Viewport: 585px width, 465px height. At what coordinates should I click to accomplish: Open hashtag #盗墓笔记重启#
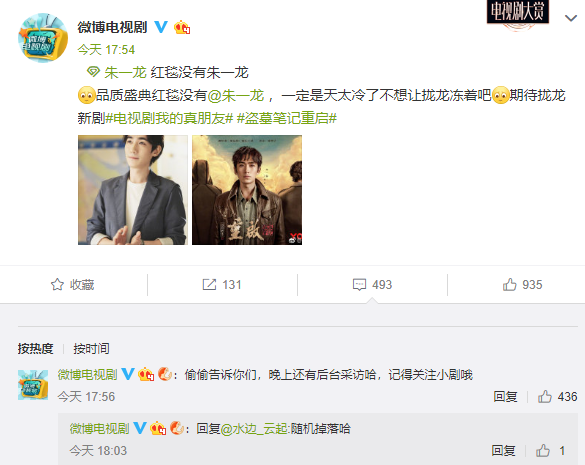point(287,118)
